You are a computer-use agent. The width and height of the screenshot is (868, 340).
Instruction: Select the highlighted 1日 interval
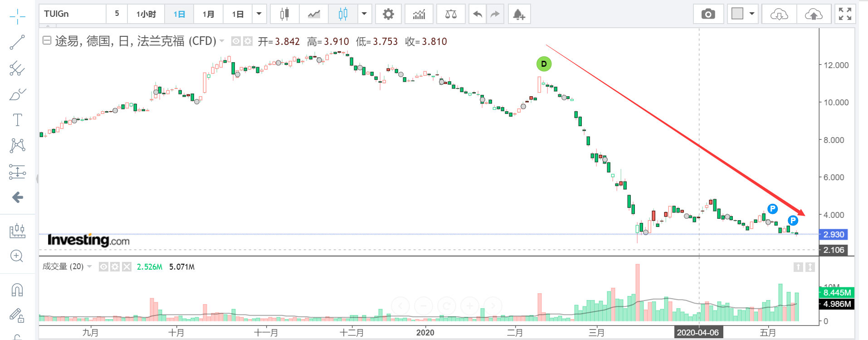point(179,14)
